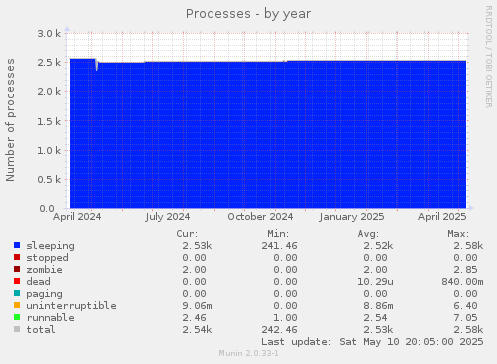Click the zombie legend color swatch
Image resolution: width=497 pixels, height=364 pixels.
pyautogui.click(x=17, y=269)
